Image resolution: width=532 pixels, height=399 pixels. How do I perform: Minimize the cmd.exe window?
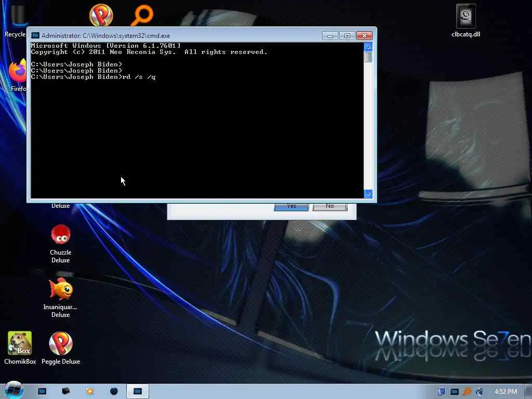coord(330,36)
